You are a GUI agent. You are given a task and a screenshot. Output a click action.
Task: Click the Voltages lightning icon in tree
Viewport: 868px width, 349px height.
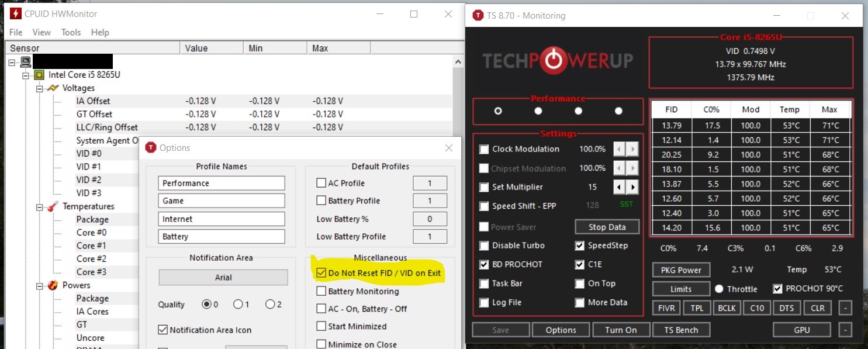point(53,88)
